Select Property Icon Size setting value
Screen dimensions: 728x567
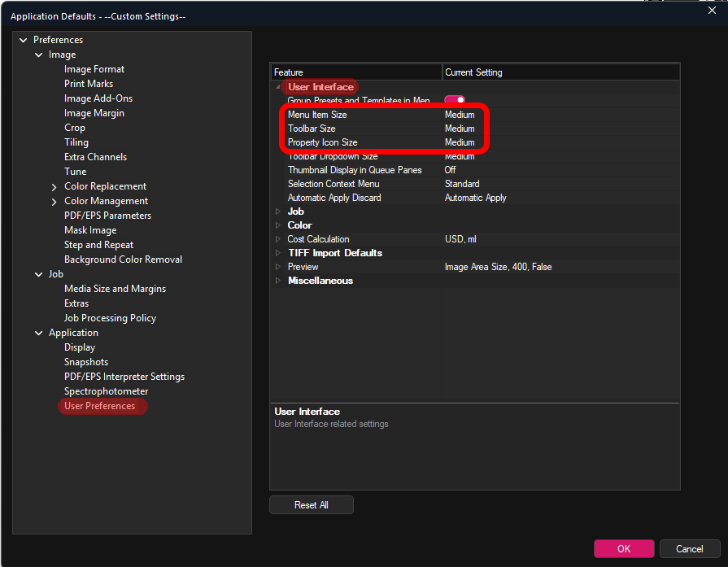pyautogui.click(x=460, y=142)
